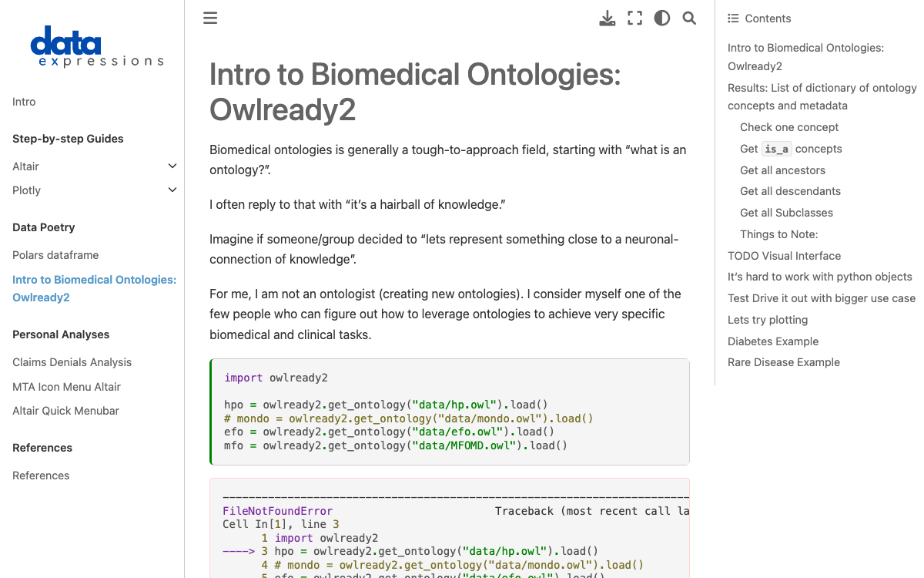Toggle the sidebar hamburger menu

pos(210,18)
